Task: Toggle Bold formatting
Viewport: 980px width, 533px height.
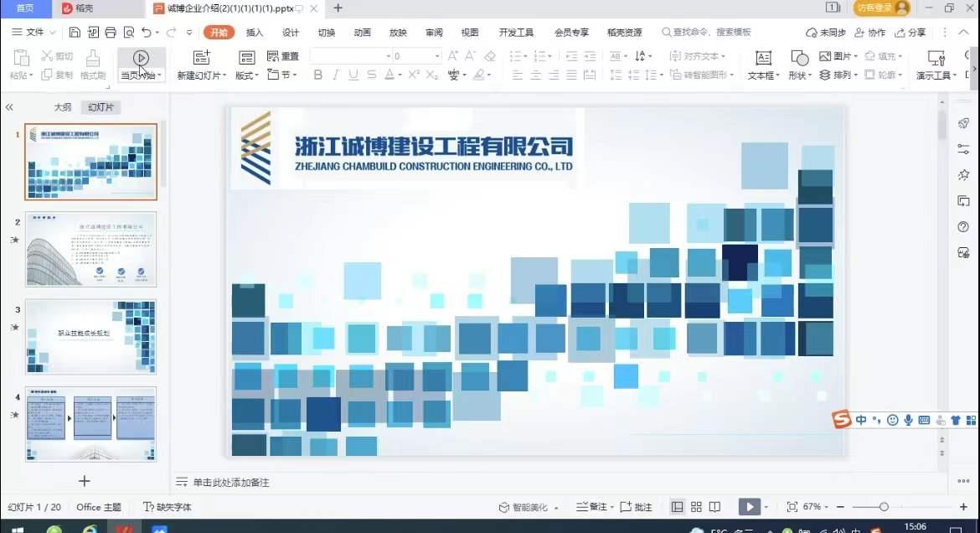Action: 318,75
